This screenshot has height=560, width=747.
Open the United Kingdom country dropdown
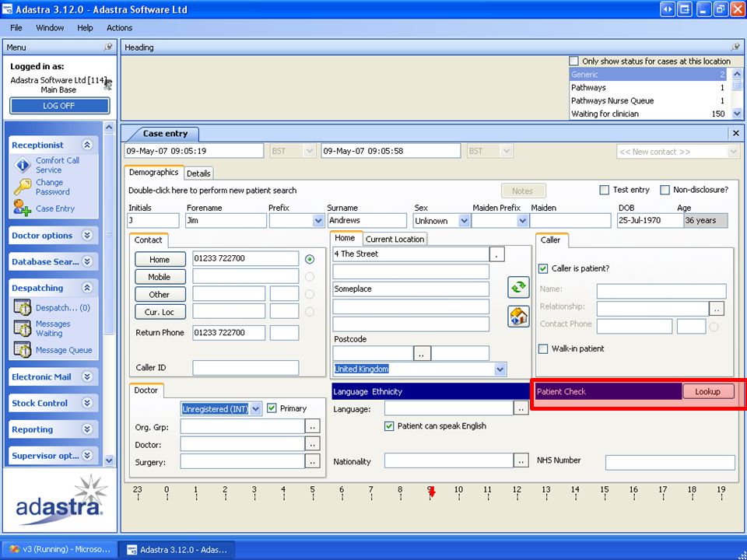click(x=500, y=369)
